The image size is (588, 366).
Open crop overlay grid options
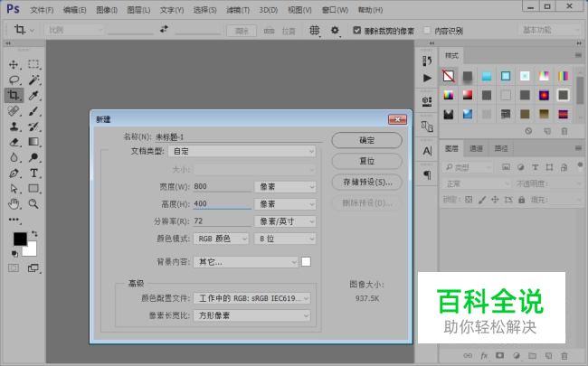pos(315,30)
